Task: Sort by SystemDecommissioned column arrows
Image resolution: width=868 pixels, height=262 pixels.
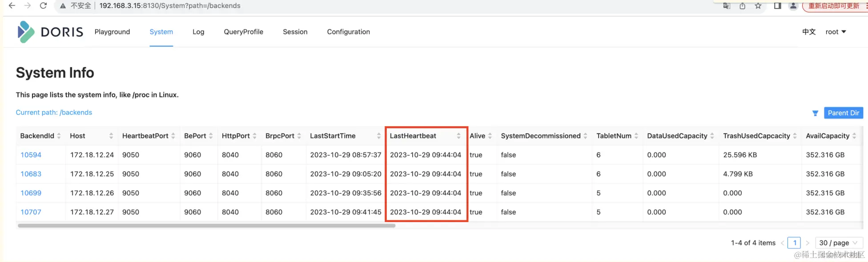Action: (585, 136)
